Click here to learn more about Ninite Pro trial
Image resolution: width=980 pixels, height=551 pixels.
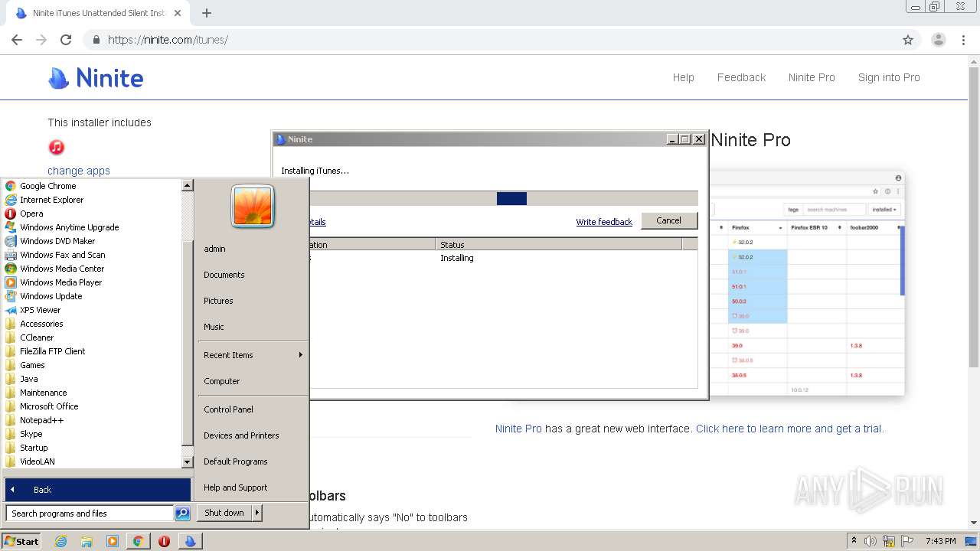point(789,429)
